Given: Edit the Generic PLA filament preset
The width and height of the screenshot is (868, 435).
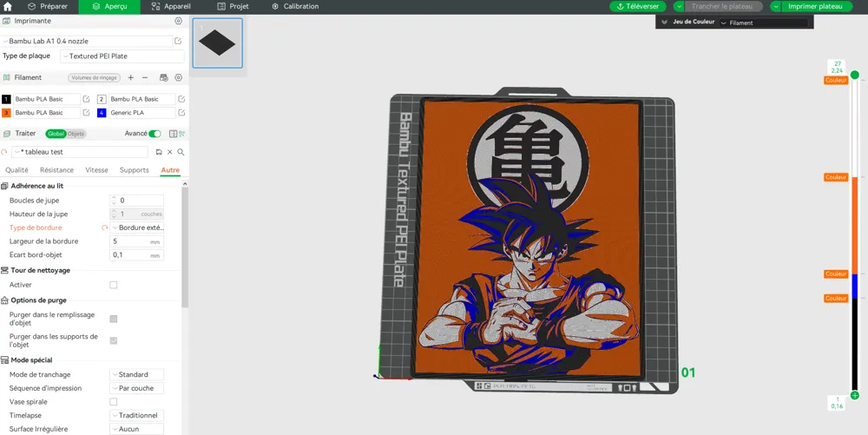Looking at the screenshot, I should click(x=181, y=112).
